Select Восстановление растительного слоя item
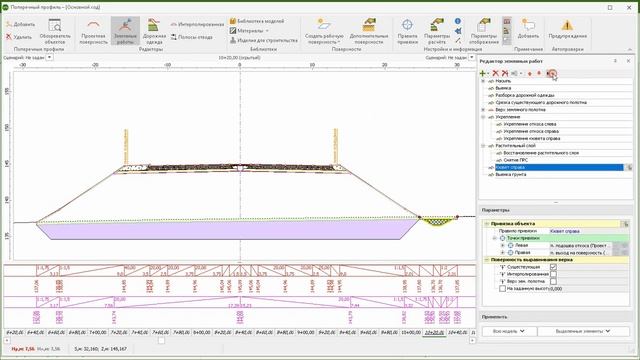Viewport: 640px width, 360px height. click(x=541, y=153)
